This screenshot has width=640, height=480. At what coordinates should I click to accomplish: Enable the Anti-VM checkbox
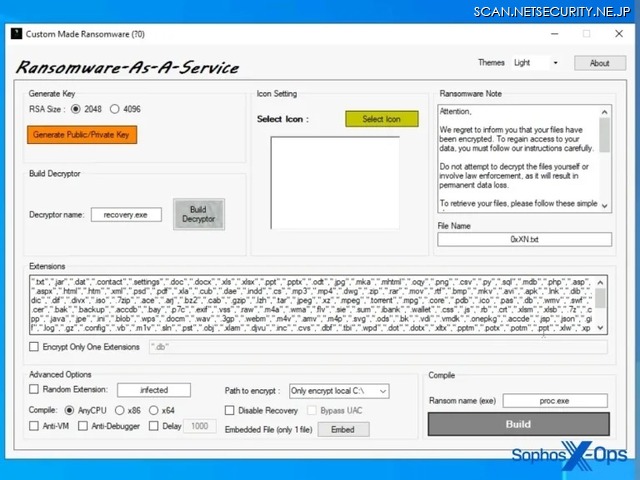coord(35,426)
